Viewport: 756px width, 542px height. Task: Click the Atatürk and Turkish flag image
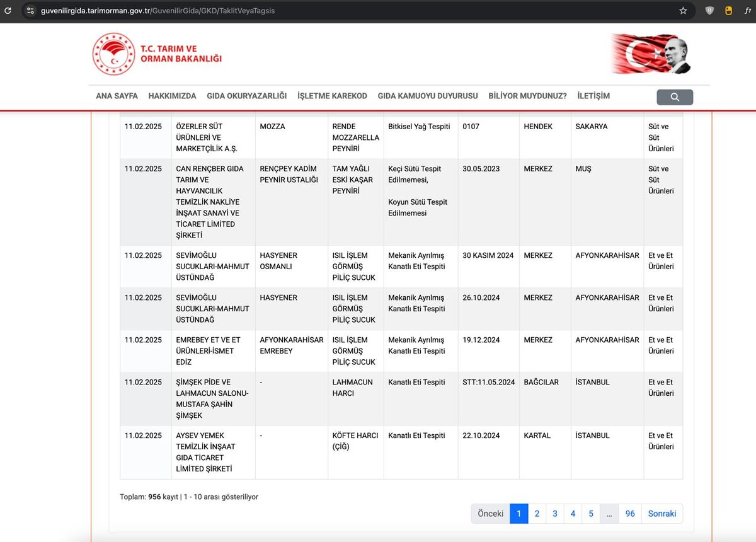(x=651, y=54)
